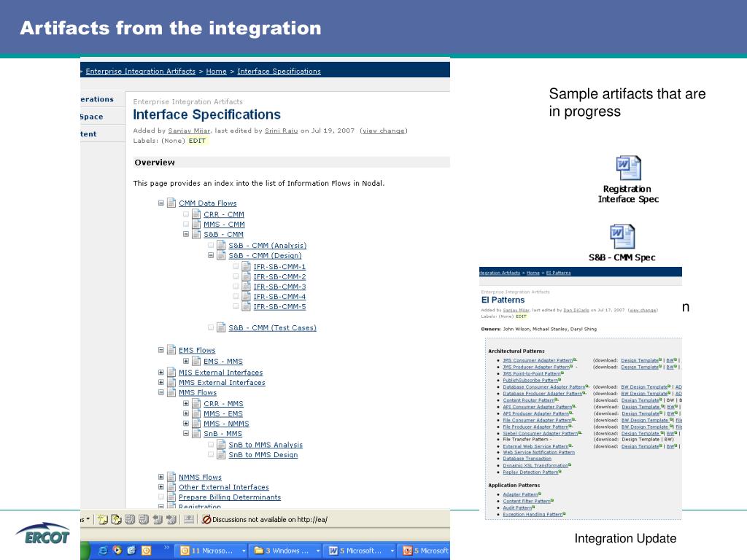Click the page icon beside MMS - NMMS
This screenshot has height=560, width=747.
196,424
